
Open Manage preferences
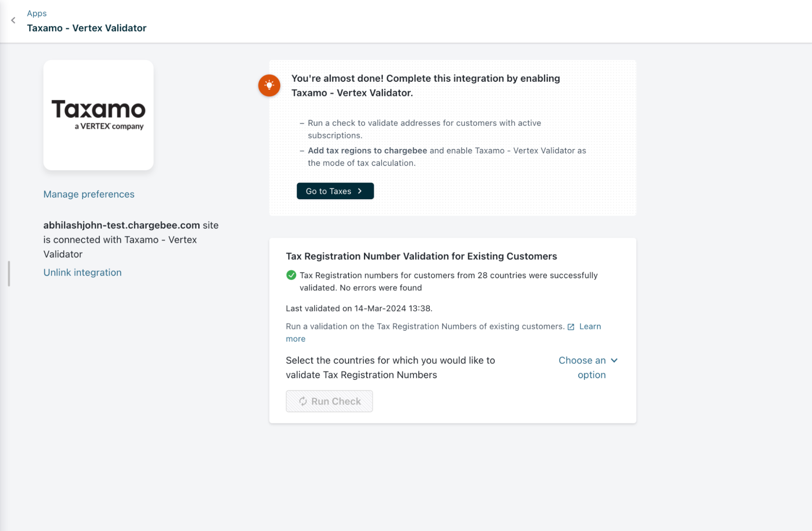tap(89, 194)
